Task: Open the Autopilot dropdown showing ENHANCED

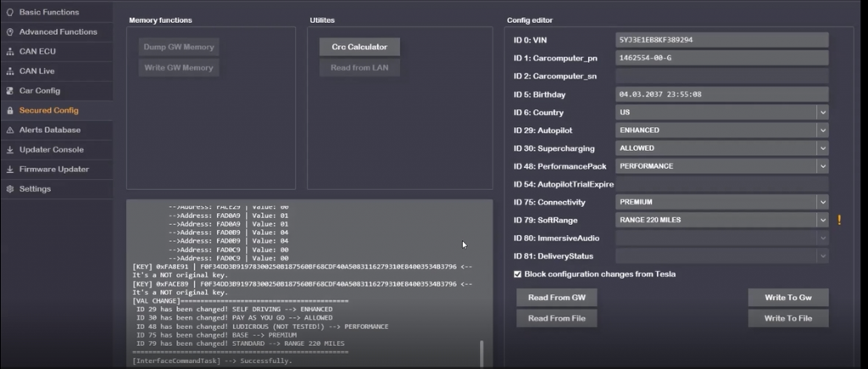Action: click(821, 131)
